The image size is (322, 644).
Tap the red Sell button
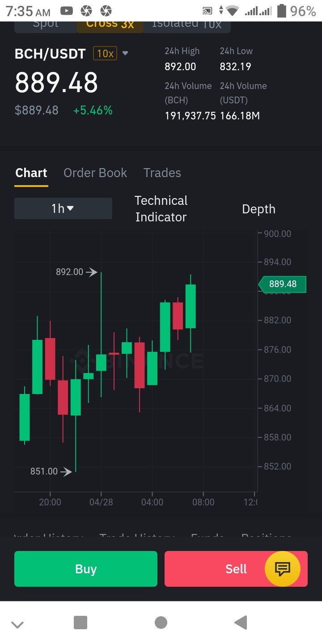coord(236,569)
